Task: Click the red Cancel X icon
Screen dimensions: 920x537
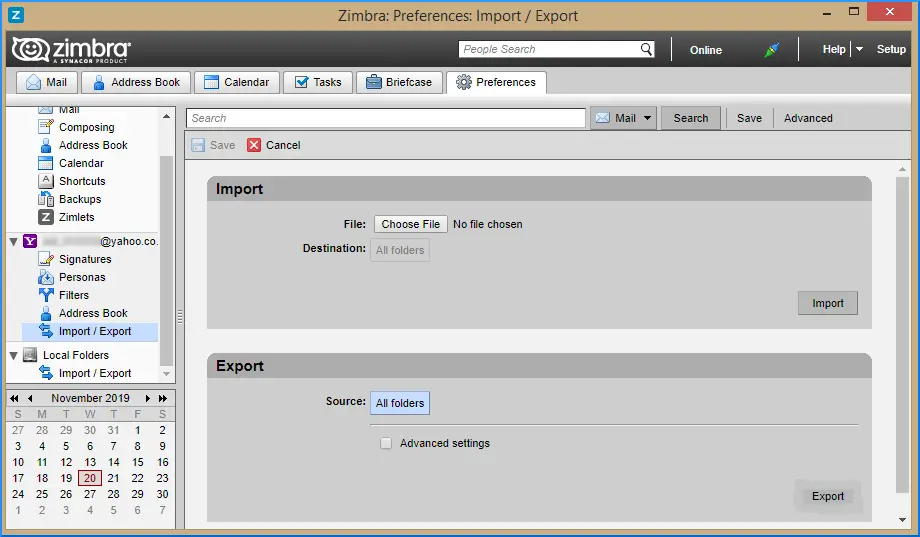Action: [x=253, y=145]
